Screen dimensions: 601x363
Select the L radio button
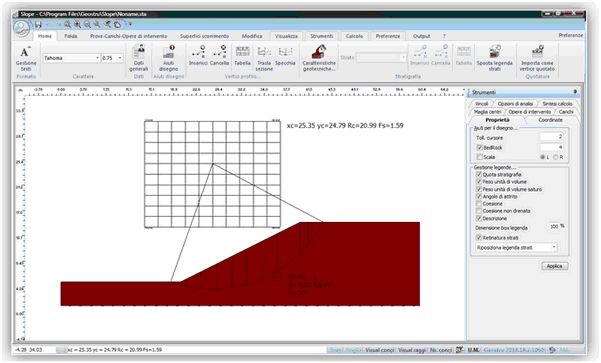click(x=542, y=157)
